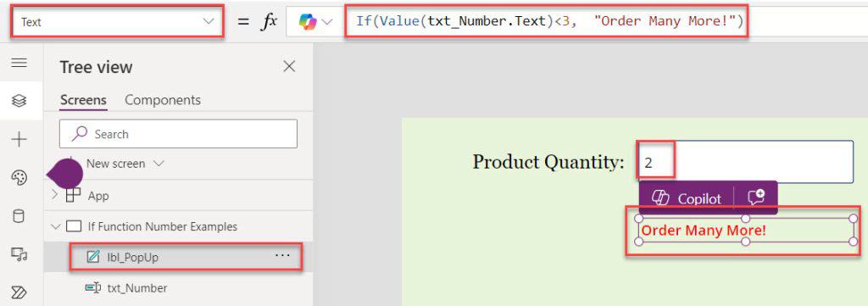Screen dimensions: 868x306
Task: Click the text input icon beside txt_Number
Action: click(92, 288)
